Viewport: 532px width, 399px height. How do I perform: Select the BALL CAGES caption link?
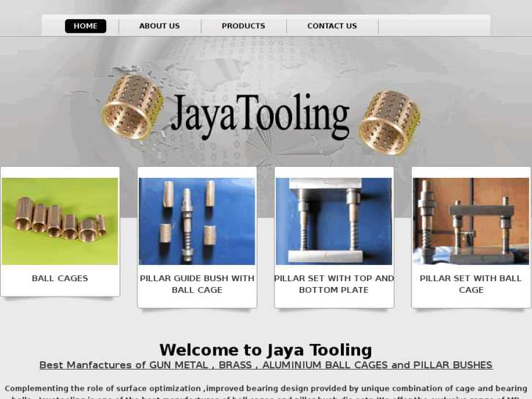click(60, 278)
